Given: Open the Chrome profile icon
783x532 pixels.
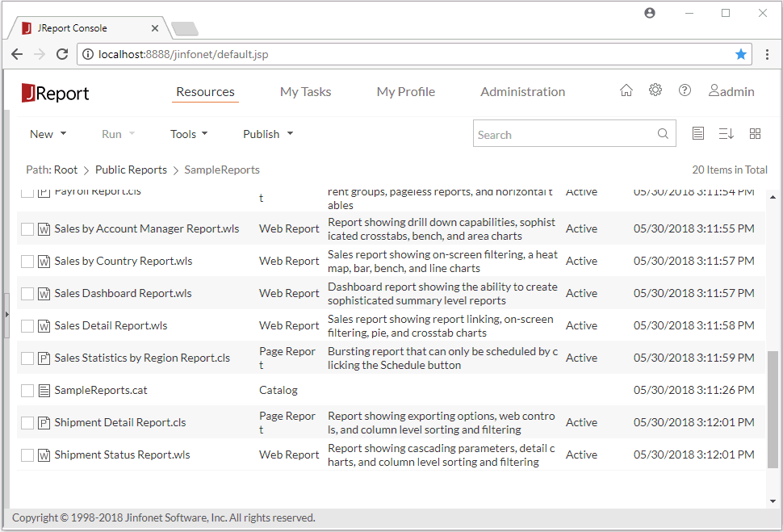Looking at the screenshot, I should pos(650,13).
